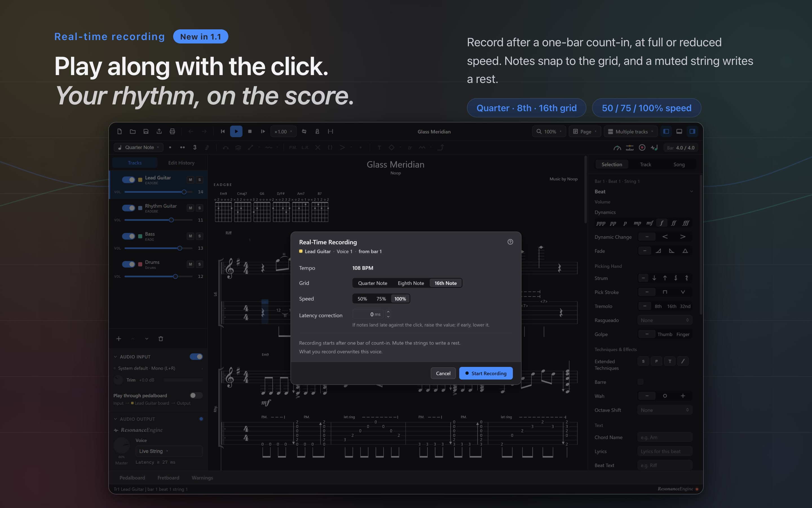
Task: Open the Multiple tracks dropdown
Action: (631, 131)
